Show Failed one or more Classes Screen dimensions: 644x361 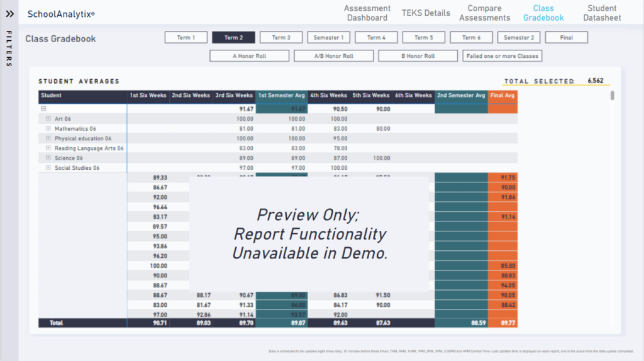click(x=502, y=56)
